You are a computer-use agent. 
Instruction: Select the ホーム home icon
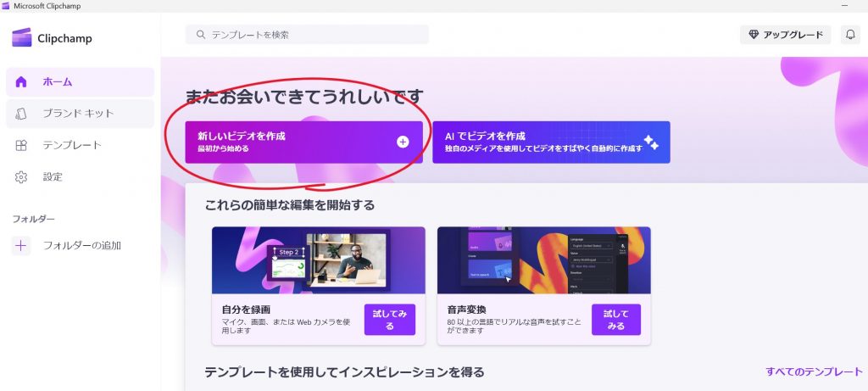[21, 82]
